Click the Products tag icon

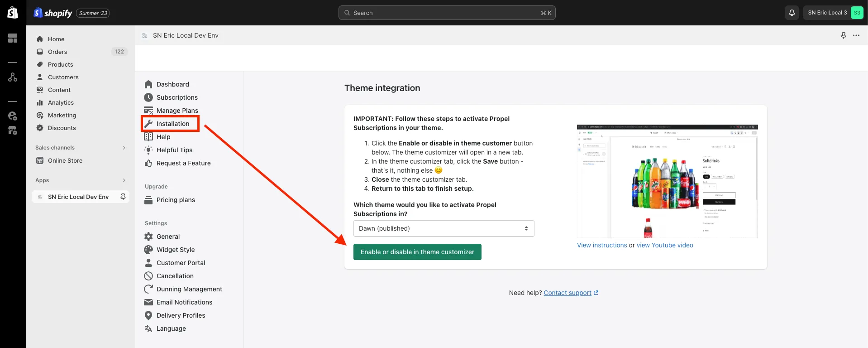40,64
